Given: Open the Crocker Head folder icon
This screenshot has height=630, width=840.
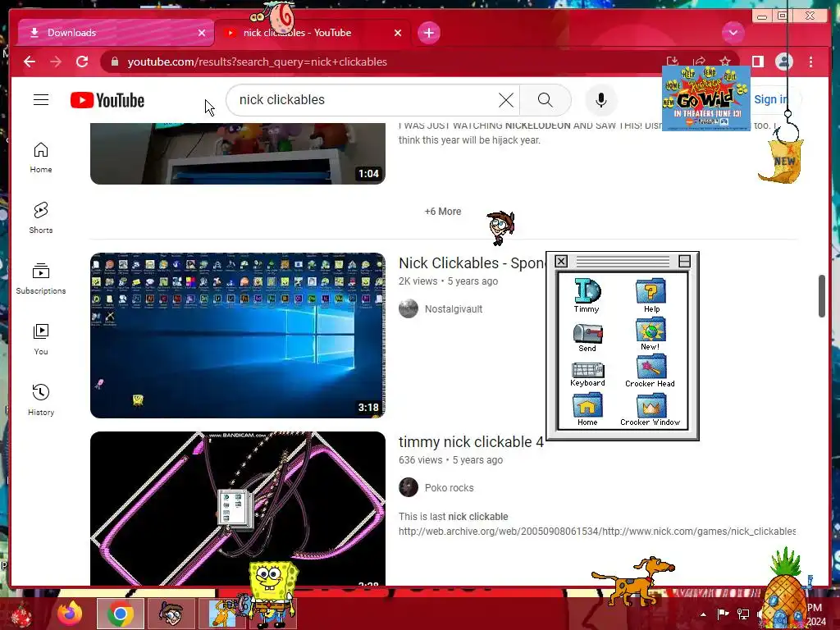Looking at the screenshot, I should (651, 372).
